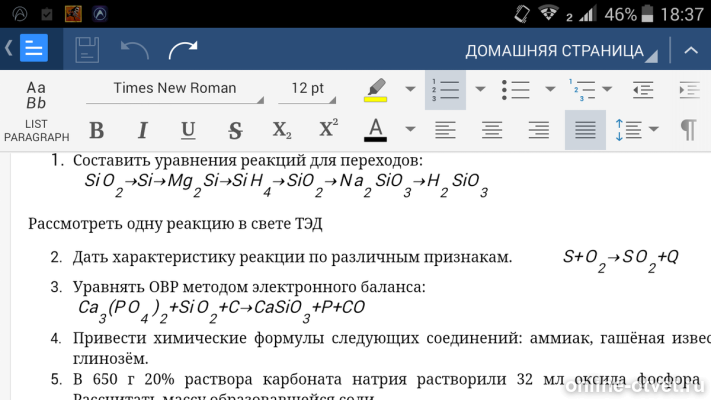Image resolution: width=711 pixels, height=400 pixels.
Task: Click 'Дать характеристику реакции' list item
Action: [x=292, y=257]
